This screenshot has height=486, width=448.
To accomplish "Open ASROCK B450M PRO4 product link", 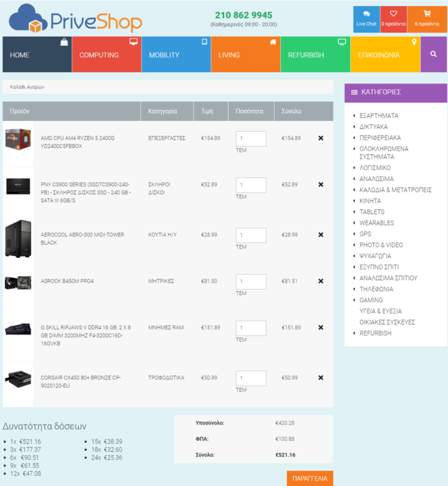I will 67,281.
